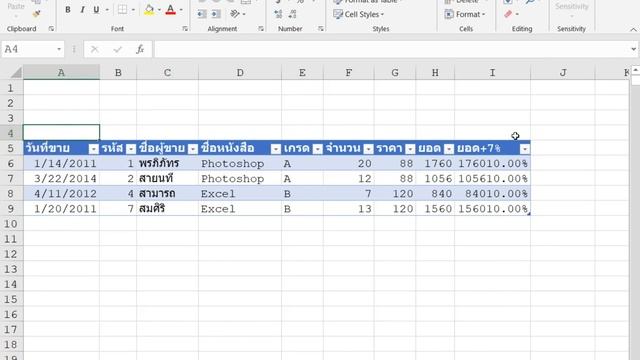Apply Underline formatting

pos(96,10)
